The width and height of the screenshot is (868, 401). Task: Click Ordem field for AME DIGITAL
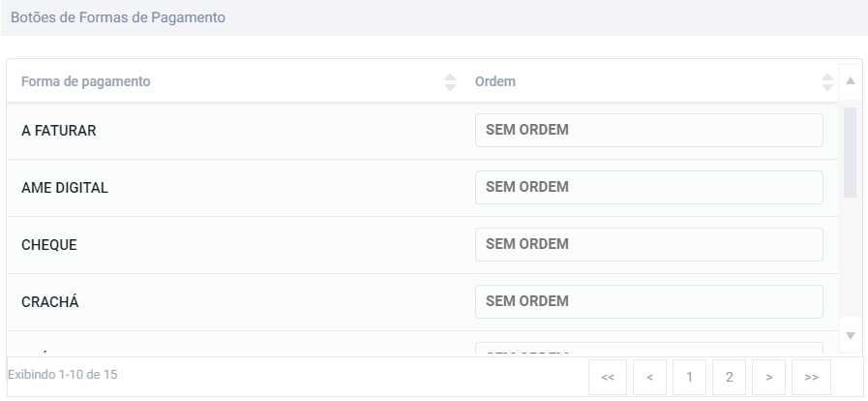tap(648, 187)
